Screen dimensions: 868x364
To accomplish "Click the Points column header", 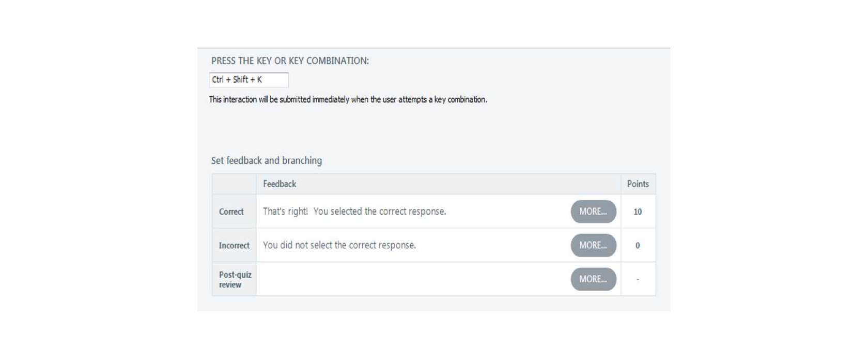I will pos(638,184).
